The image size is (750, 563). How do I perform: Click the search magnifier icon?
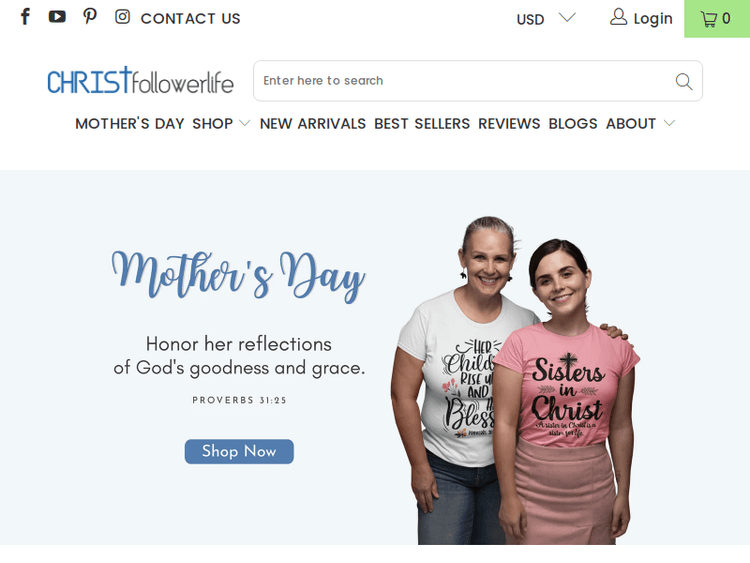point(684,81)
